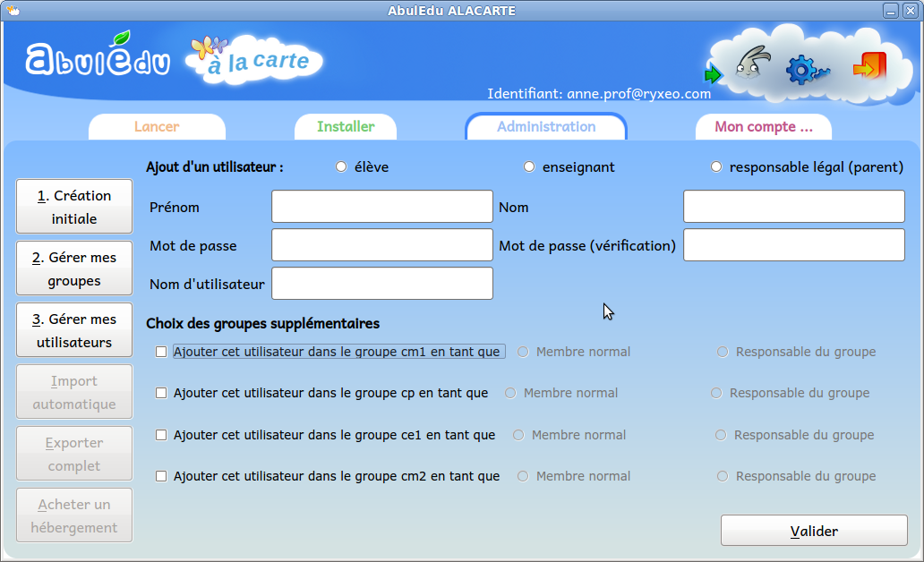Open the Administration tab
The height and width of the screenshot is (562, 924).
(546, 127)
